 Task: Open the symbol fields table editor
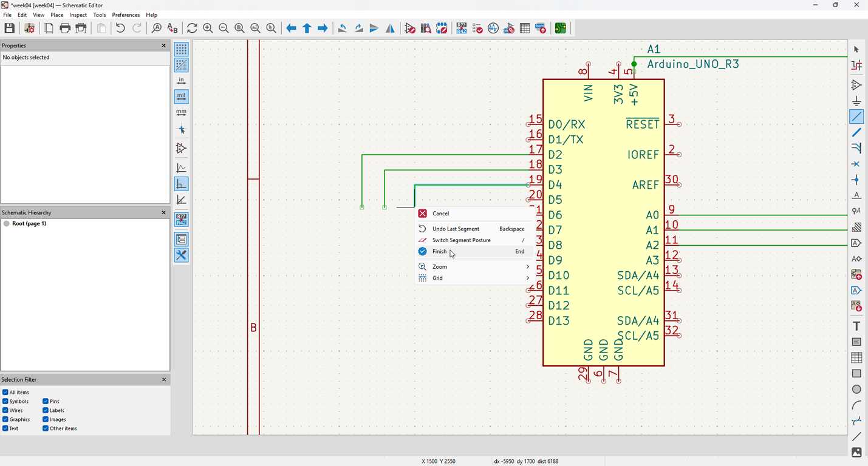pyautogui.click(x=525, y=28)
